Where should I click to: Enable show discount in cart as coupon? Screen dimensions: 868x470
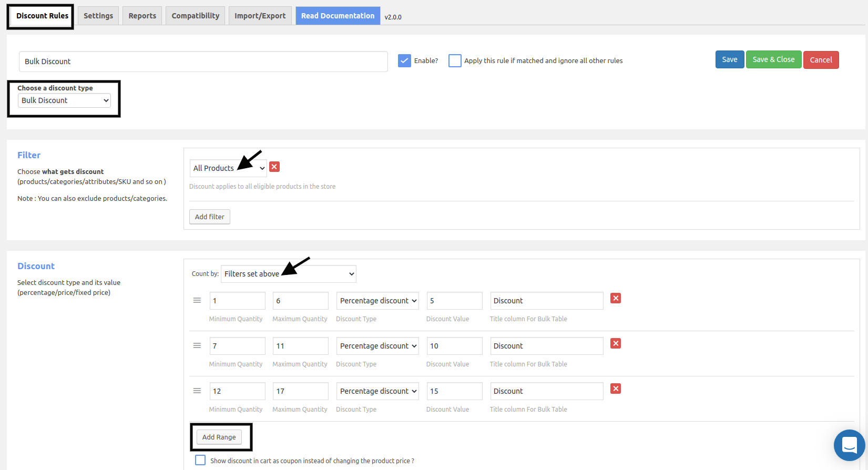[200, 460]
